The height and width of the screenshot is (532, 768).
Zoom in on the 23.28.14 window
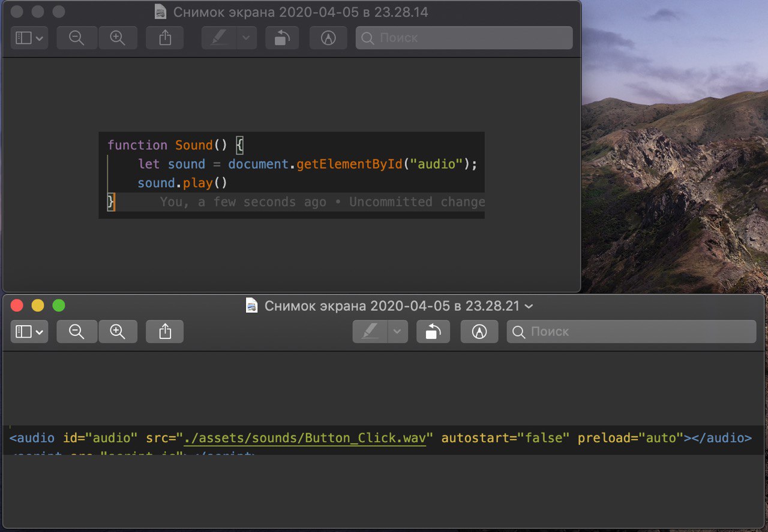pyautogui.click(x=118, y=38)
